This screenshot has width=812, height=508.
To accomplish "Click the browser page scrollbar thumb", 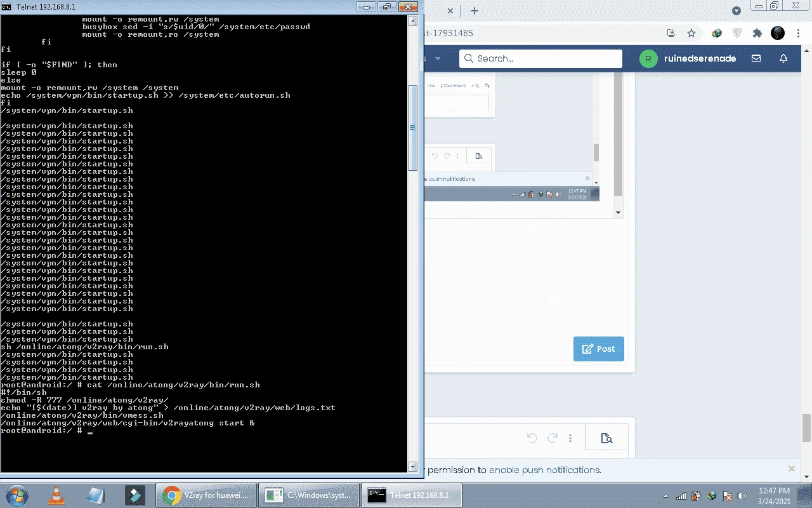I will [x=806, y=427].
